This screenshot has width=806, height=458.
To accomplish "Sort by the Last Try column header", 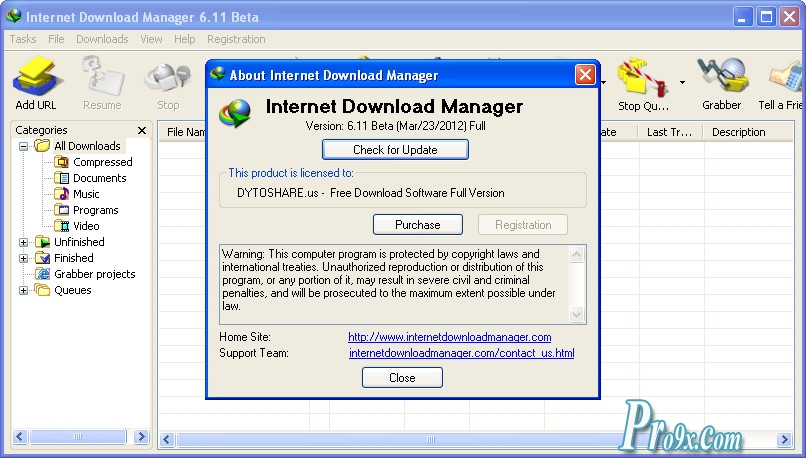I will pyautogui.click(x=670, y=132).
